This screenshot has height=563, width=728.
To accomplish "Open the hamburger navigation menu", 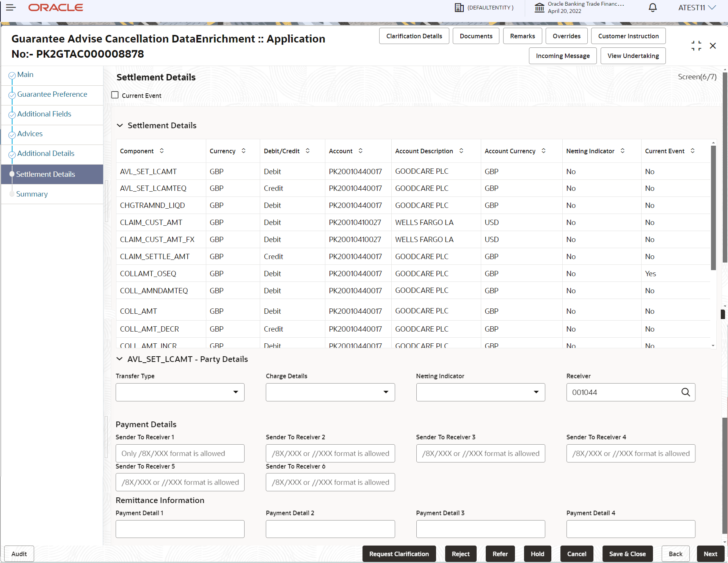I will 11,7.
